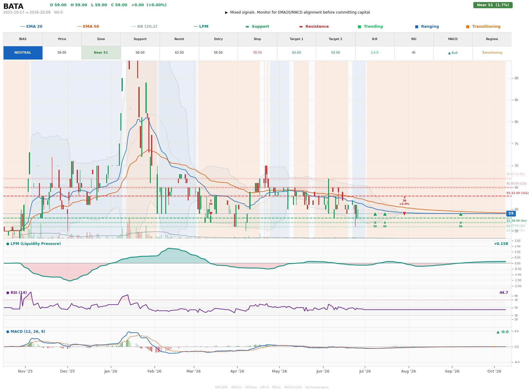Click the green Near S1 (1.7%) badge
This screenshot has height=392, width=532.
[x=493, y=5]
